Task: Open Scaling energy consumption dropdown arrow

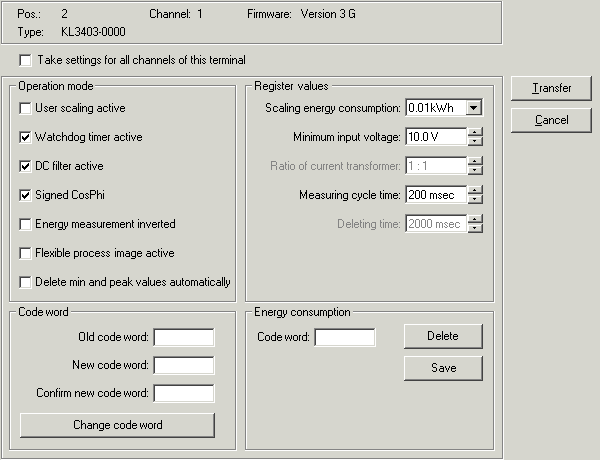Action: pyautogui.click(x=473, y=108)
